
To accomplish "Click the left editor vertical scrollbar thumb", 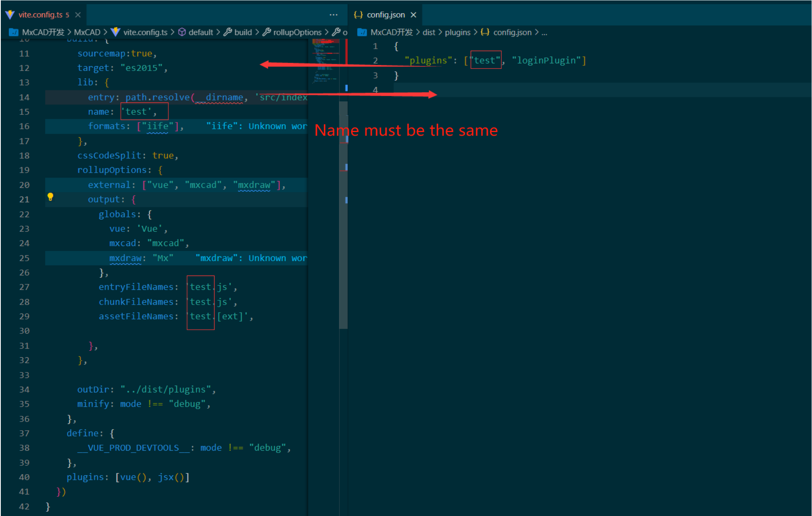I will [343, 215].
